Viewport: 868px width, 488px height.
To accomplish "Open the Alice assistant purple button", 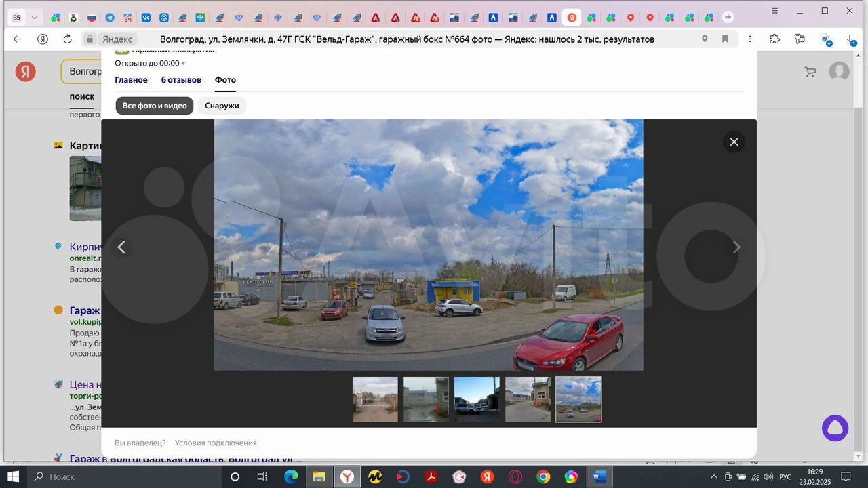I will [835, 428].
